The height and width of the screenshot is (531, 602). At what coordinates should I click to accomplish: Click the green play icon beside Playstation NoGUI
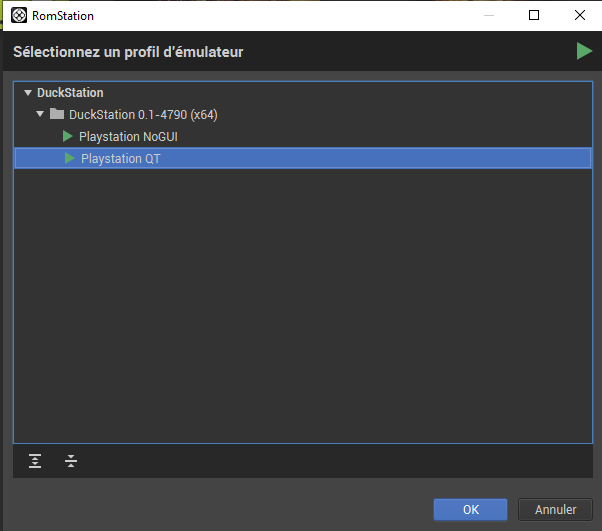point(68,136)
